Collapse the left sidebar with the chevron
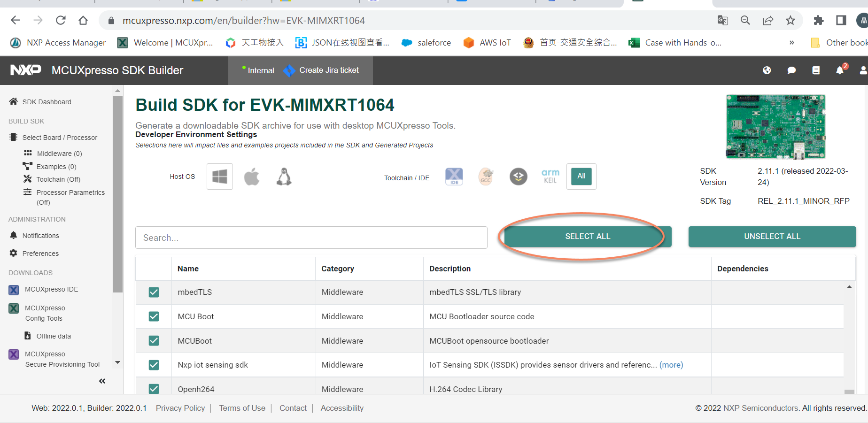 point(102,381)
